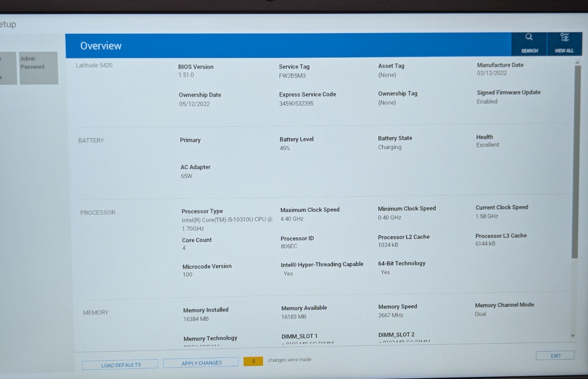The image size is (588, 379).
Task: Click the Signed Firmware Update Enabled value
Action: pos(487,102)
